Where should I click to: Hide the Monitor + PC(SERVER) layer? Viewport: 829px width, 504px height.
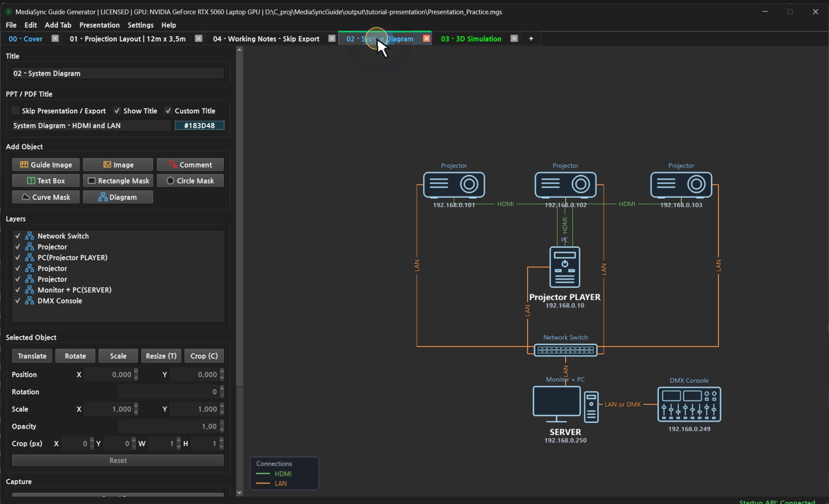[x=17, y=290]
